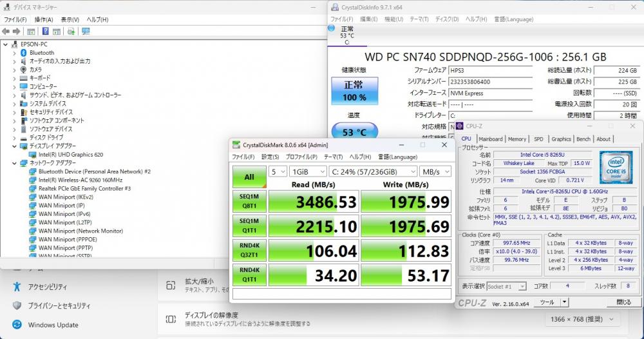The height and width of the screenshot is (339, 644).
Task: Click the シリアルナンバー value field
Action: [x=490, y=82]
